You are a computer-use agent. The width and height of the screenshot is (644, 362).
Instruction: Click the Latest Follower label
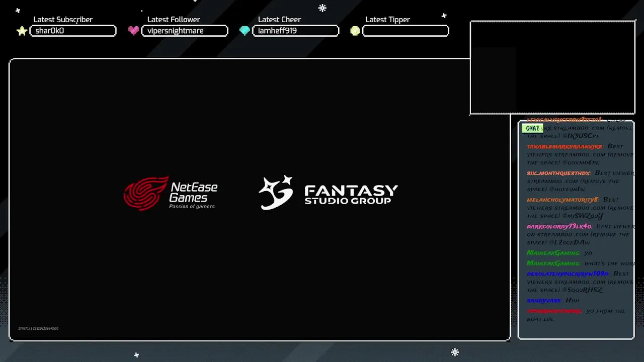point(174,20)
